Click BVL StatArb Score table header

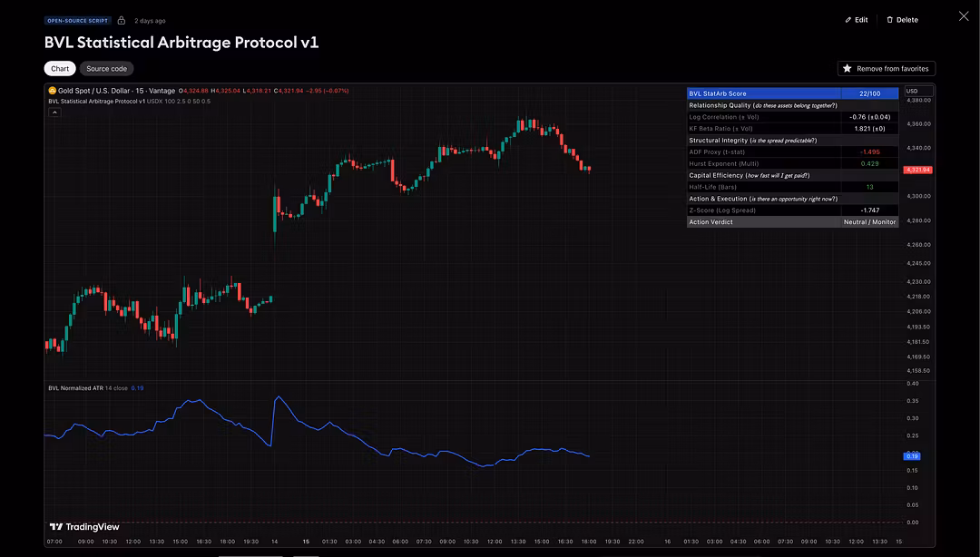[764, 93]
